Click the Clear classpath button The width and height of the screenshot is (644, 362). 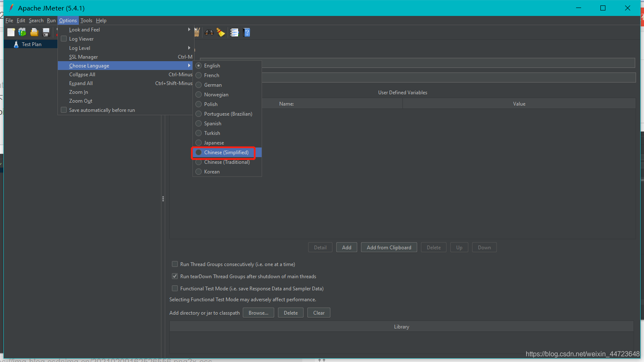(319, 313)
